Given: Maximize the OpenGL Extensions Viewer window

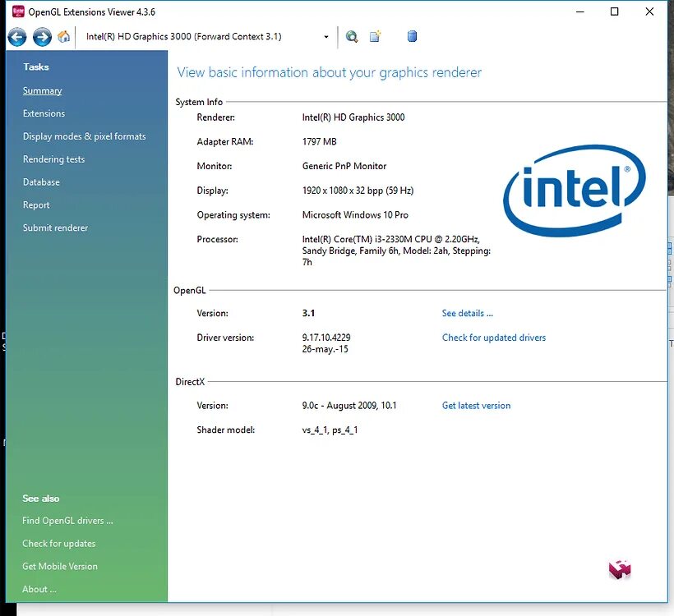Looking at the screenshot, I should click(615, 11).
